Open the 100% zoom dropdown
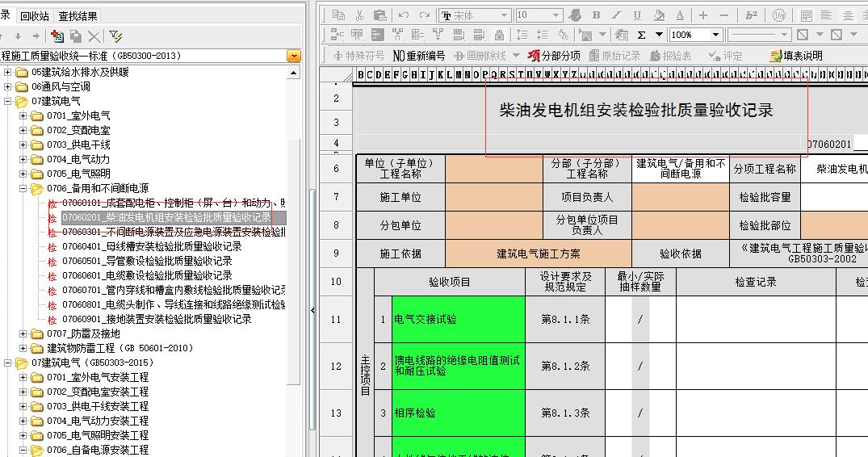868x457 pixels. 715,35
